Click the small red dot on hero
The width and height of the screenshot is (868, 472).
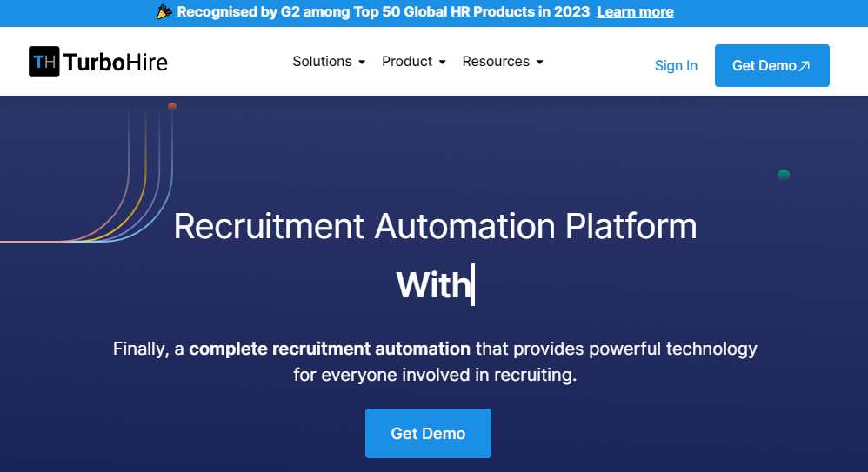point(172,106)
